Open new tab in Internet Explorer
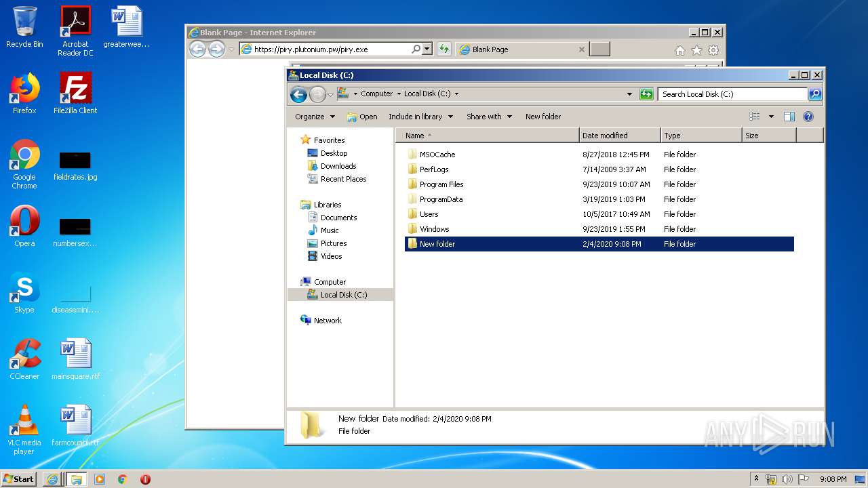Image resolution: width=868 pixels, height=488 pixels. click(x=599, y=49)
